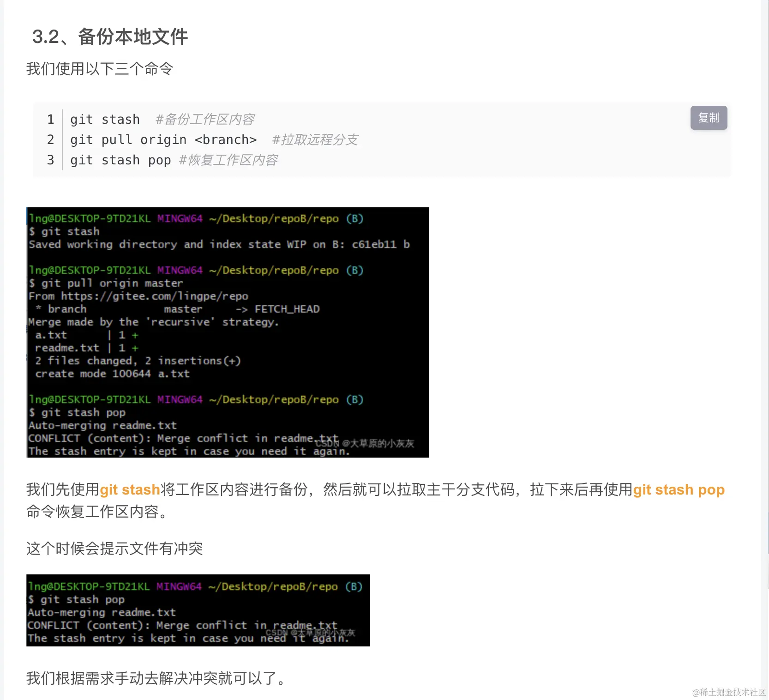Click line number 1 in code block
The image size is (769, 700).
click(51, 120)
